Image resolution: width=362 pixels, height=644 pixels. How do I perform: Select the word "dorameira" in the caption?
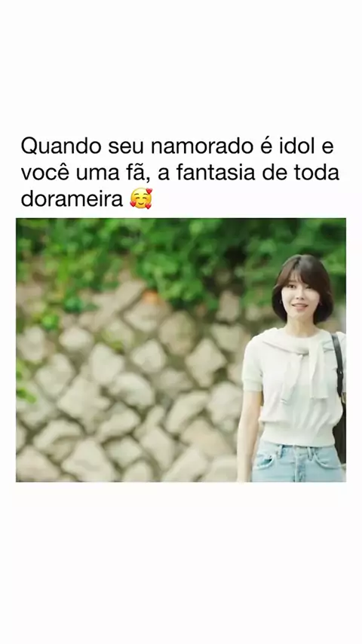point(72,199)
